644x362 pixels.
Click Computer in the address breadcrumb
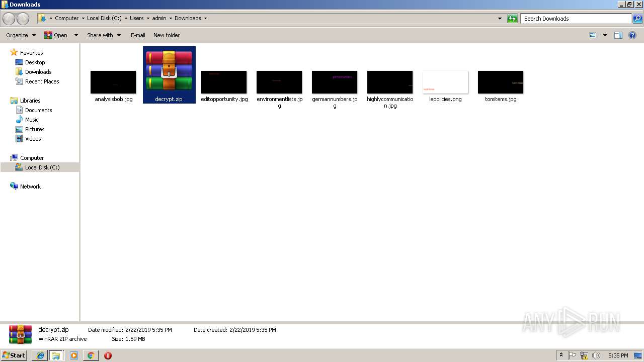pos(67,18)
